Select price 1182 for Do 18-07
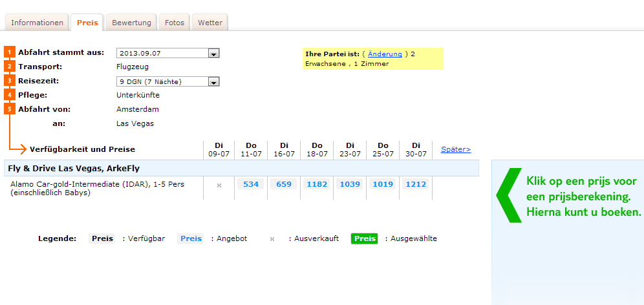 click(317, 185)
